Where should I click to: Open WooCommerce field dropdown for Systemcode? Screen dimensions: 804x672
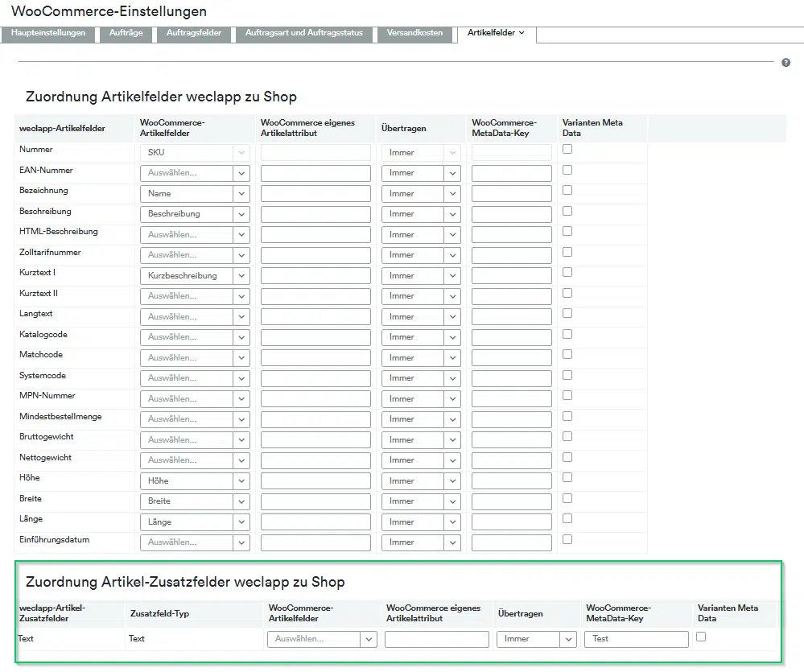pyautogui.click(x=195, y=378)
